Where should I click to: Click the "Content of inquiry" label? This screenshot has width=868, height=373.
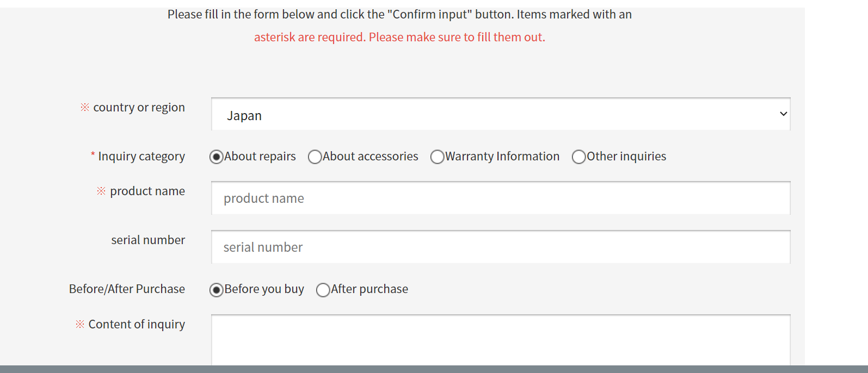137,325
